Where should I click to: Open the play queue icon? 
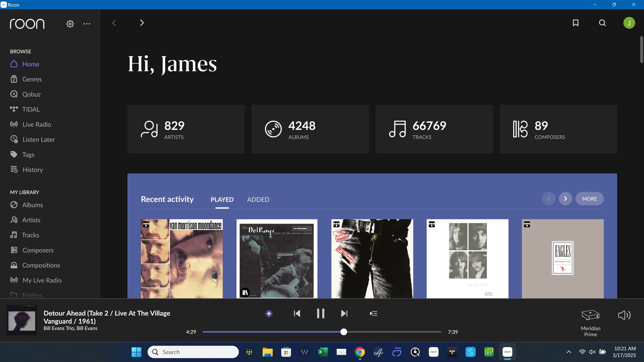[373, 313]
